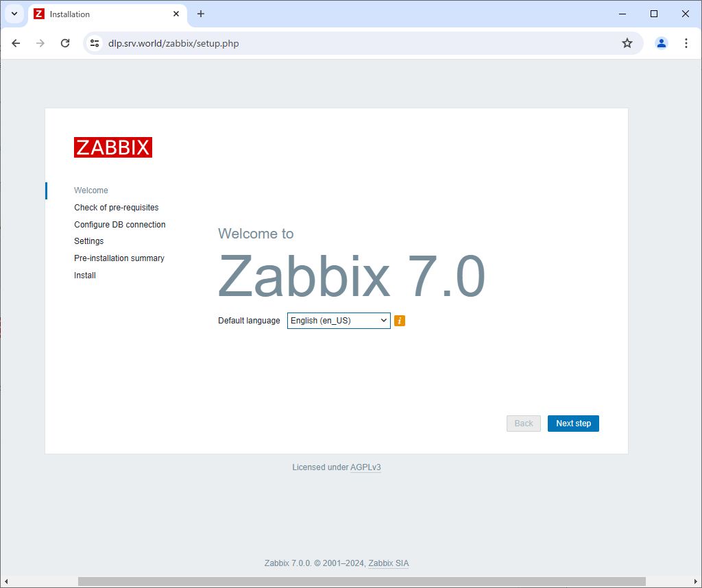The width and height of the screenshot is (702, 588).
Task: Open the Chrome three-dot menu
Action: point(686,43)
